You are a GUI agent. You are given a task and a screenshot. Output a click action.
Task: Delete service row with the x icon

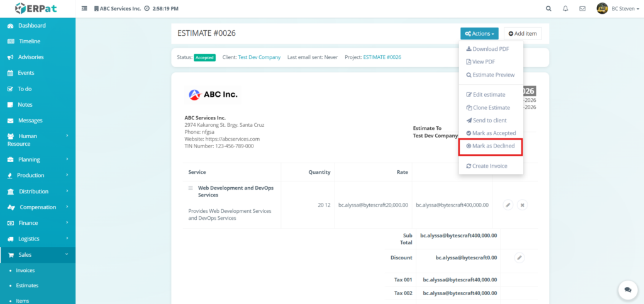pyautogui.click(x=522, y=205)
